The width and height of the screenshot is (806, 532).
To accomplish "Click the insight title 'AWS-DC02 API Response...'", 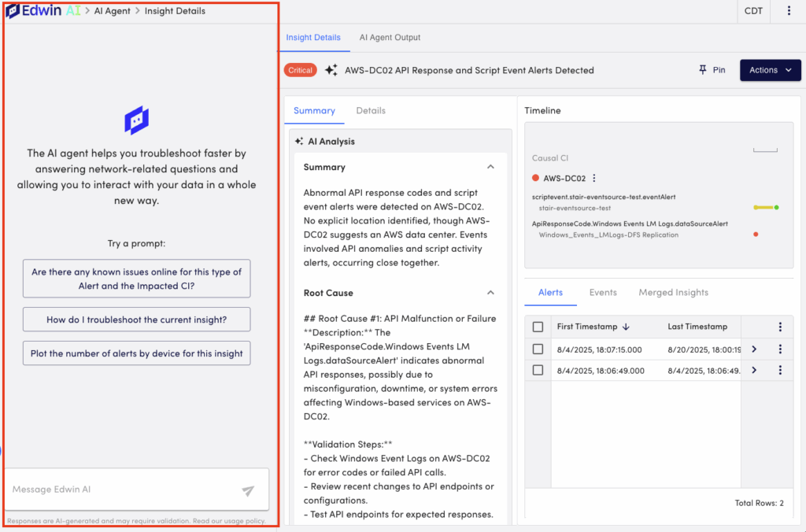I will pos(469,70).
